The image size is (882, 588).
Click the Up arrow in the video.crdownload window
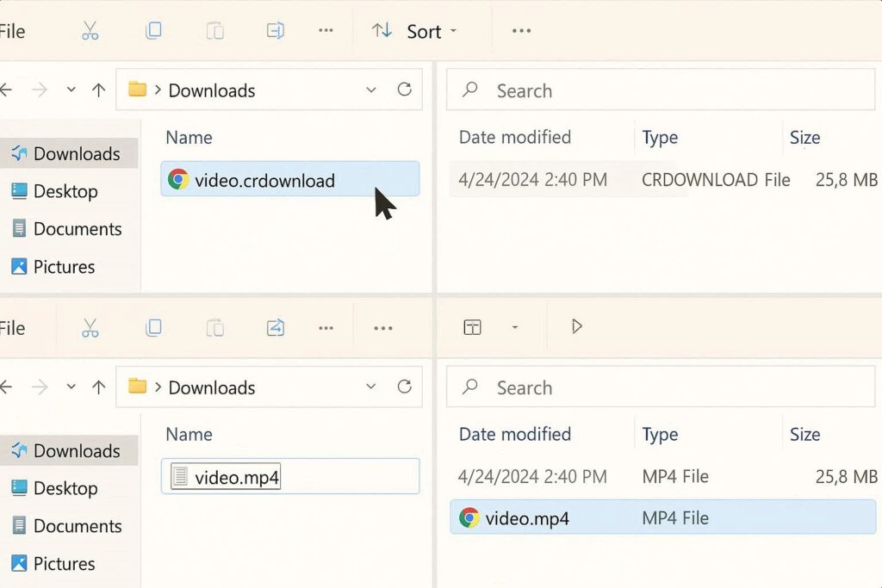99,90
